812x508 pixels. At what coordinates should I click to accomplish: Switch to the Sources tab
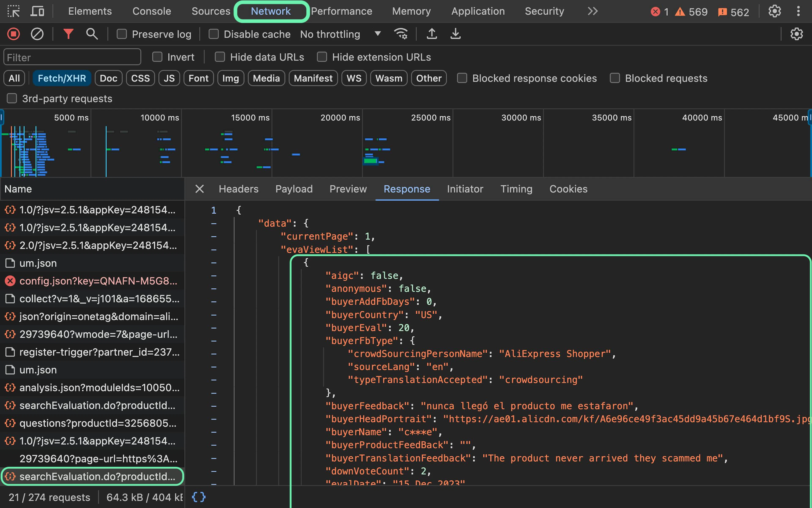(x=211, y=11)
